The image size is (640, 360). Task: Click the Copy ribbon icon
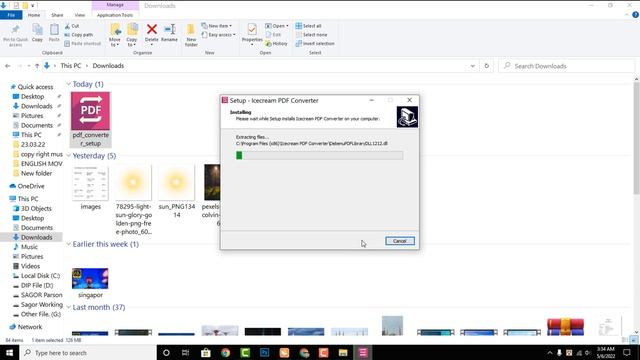tap(37, 30)
